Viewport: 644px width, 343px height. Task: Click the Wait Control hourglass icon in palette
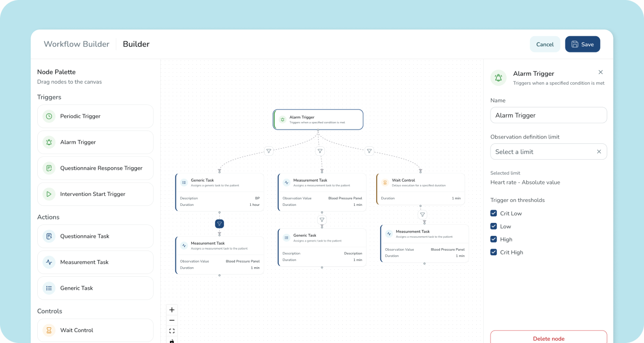point(49,330)
